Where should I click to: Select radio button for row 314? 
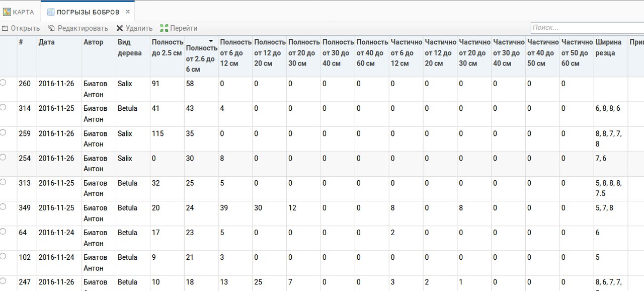click(x=3, y=107)
